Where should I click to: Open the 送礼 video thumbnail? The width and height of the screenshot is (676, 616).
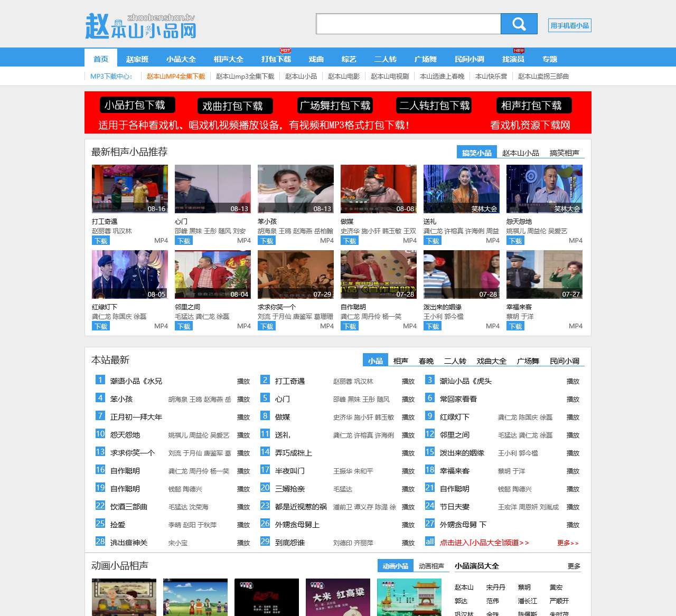coord(462,189)
